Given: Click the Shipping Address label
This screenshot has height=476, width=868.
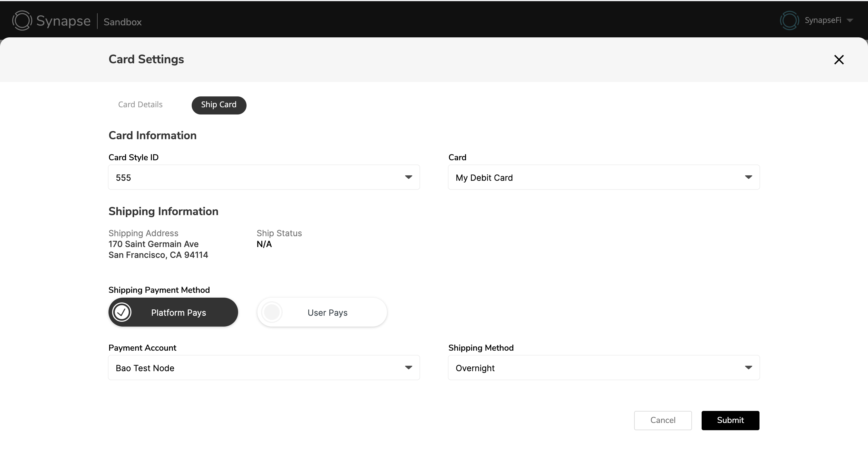Looking at the screenshot, I should [x=143, y=233].
